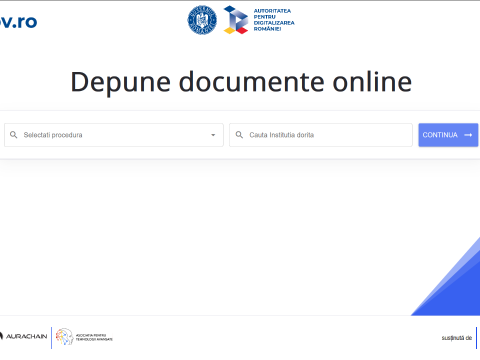The width and height of the screenshot is (480, 360).
Task: Expand the procedura dropdown arrow
Action: (213, 135)
